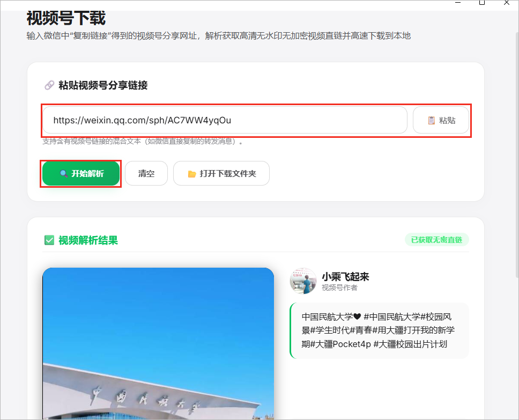This screenshot has height=420, width=519.
Task: Click the 粘贴视频号分享链接 section heading
Action: tap(103, 85)
